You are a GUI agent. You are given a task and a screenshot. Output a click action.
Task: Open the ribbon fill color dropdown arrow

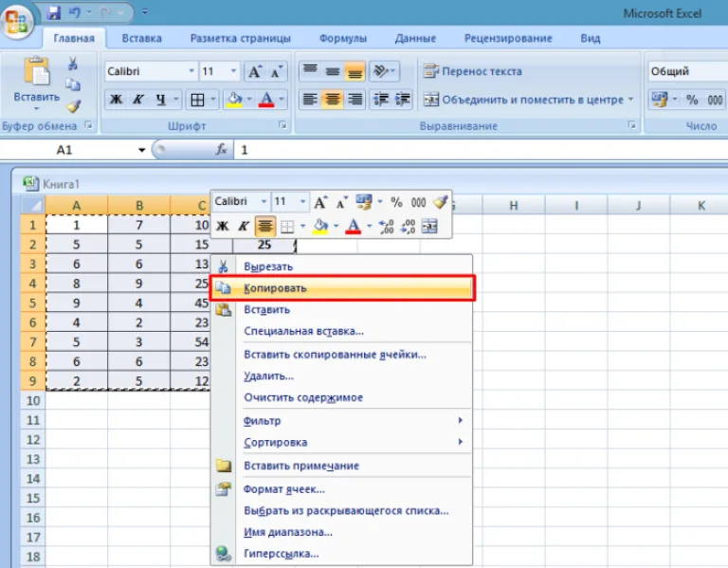[249, 100]
